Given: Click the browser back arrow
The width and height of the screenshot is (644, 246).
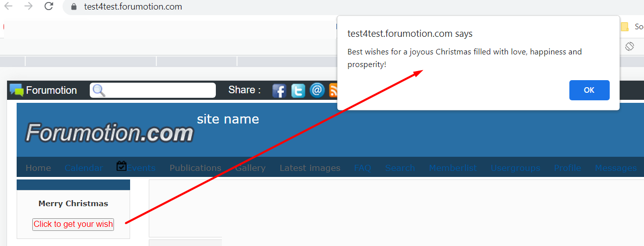Looking at the screenshot, I should [9, 7].
